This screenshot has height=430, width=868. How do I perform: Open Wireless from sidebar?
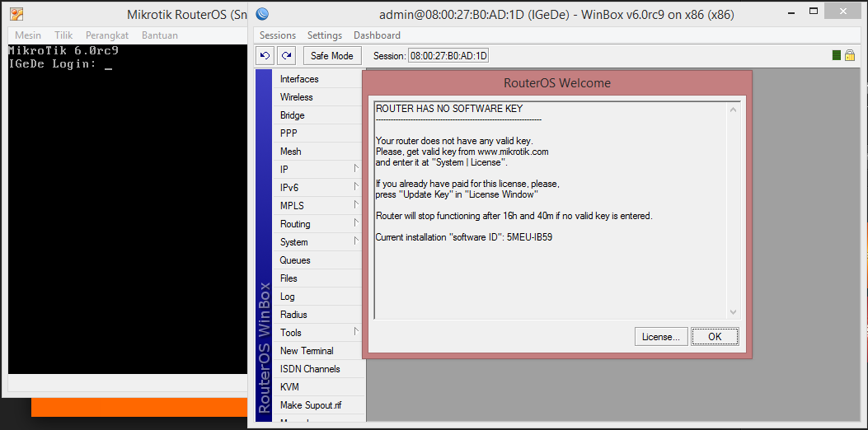318,97
